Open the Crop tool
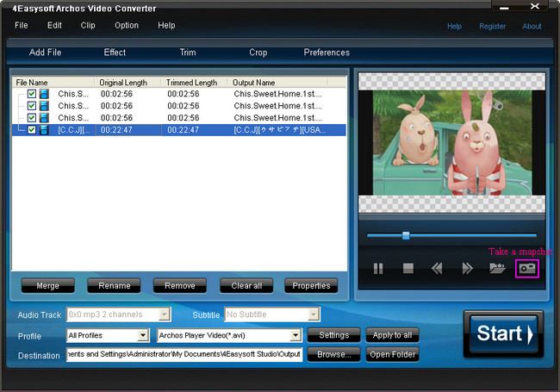 coord(258,53)
